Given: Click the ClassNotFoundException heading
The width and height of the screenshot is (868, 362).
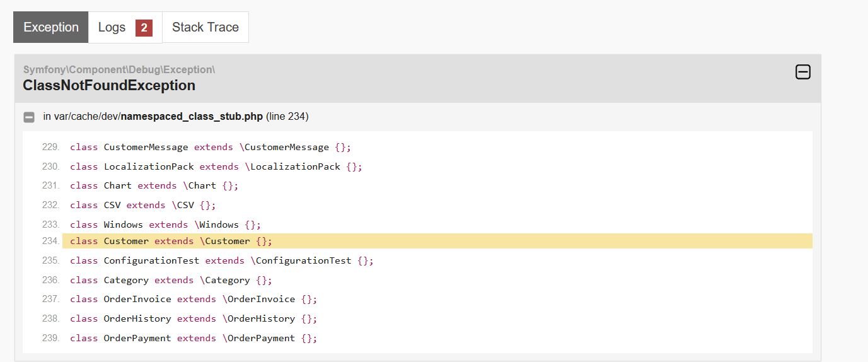Looking at the screenshot, I should 109,85.
